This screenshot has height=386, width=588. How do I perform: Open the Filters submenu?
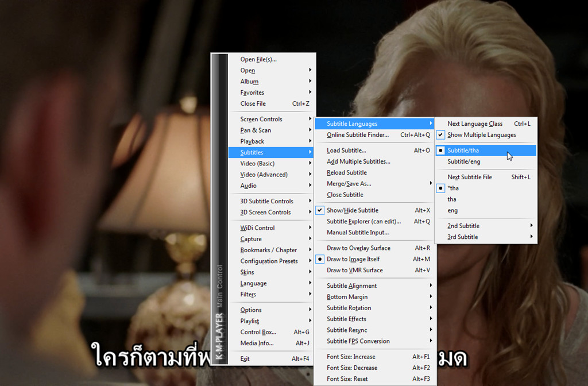[271, 295]
